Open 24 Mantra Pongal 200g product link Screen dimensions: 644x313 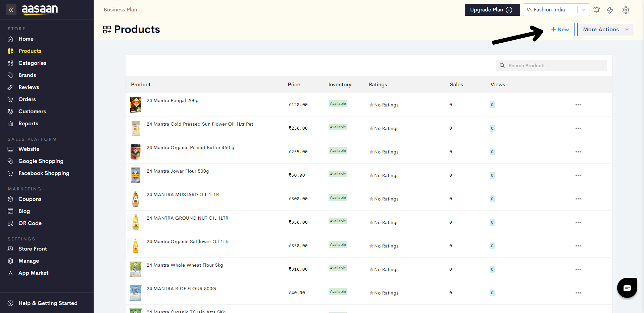(172, 101)
